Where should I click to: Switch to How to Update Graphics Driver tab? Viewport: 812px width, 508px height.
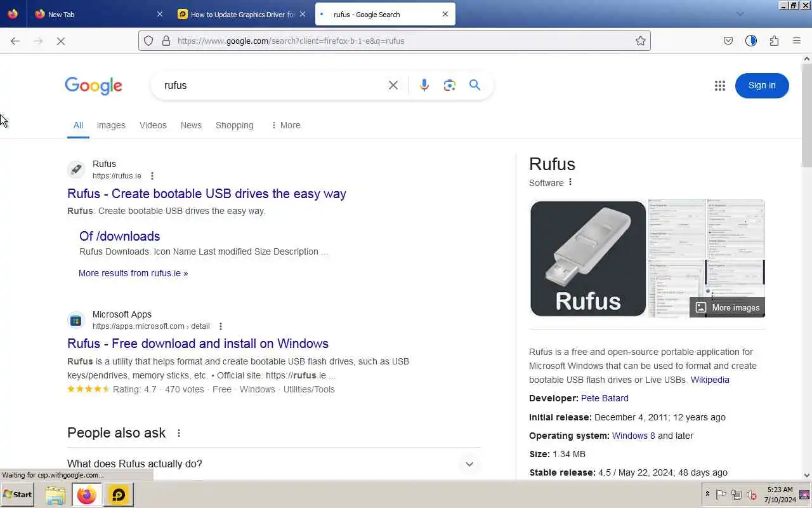242,14
